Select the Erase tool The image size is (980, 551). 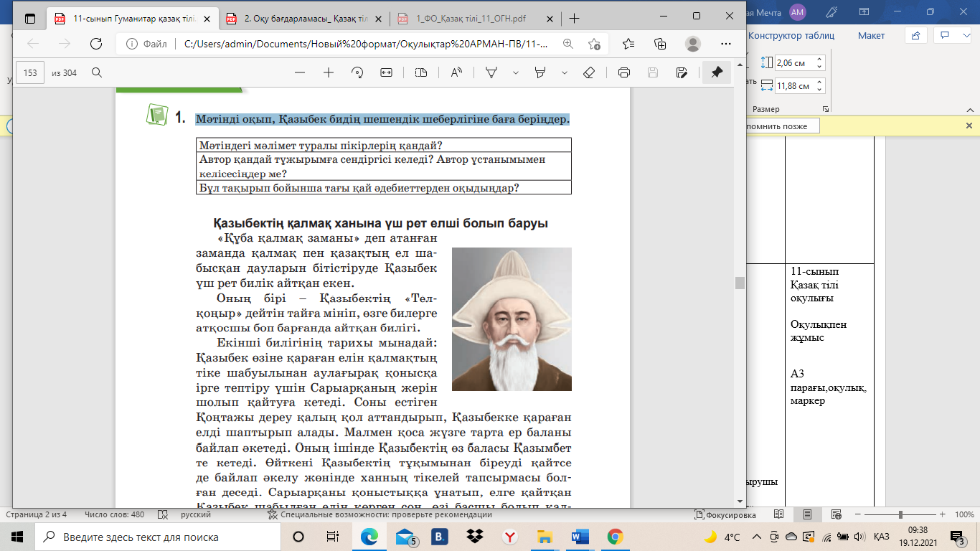589,72
